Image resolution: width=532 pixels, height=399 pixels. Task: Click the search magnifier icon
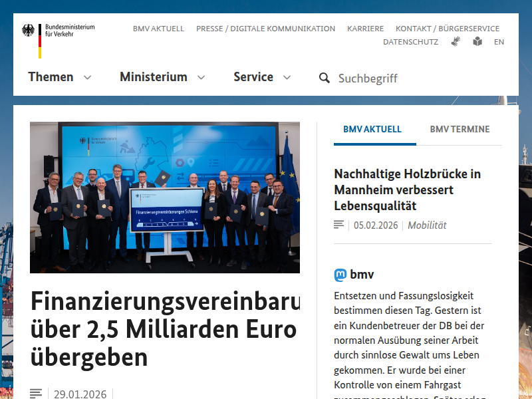[325, 78]
